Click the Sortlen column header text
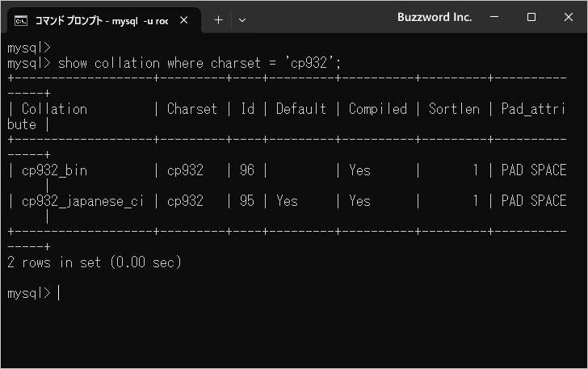Image resolution: width=588 pixels, height=369 pixels. tap(454, 109)
